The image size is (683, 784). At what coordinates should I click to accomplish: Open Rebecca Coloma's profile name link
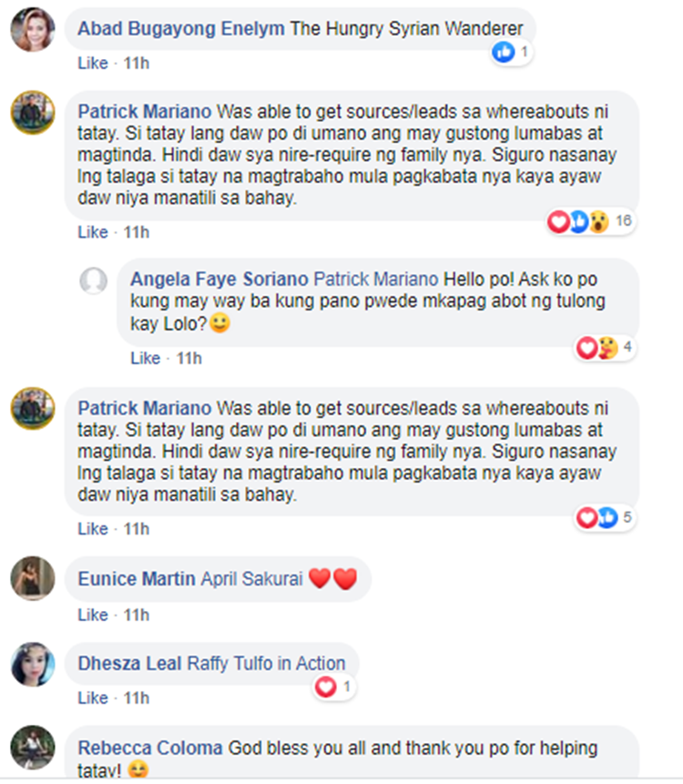150,748
